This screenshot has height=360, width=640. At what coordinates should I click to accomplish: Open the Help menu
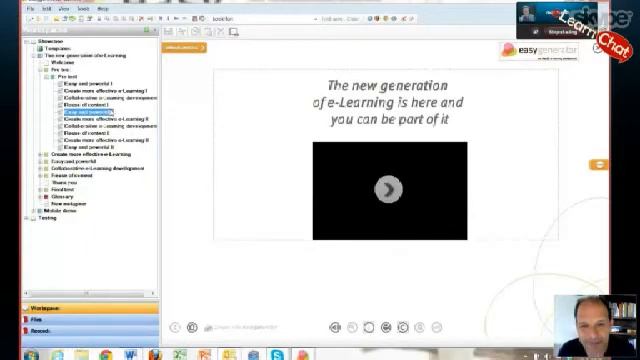(103, 9)
